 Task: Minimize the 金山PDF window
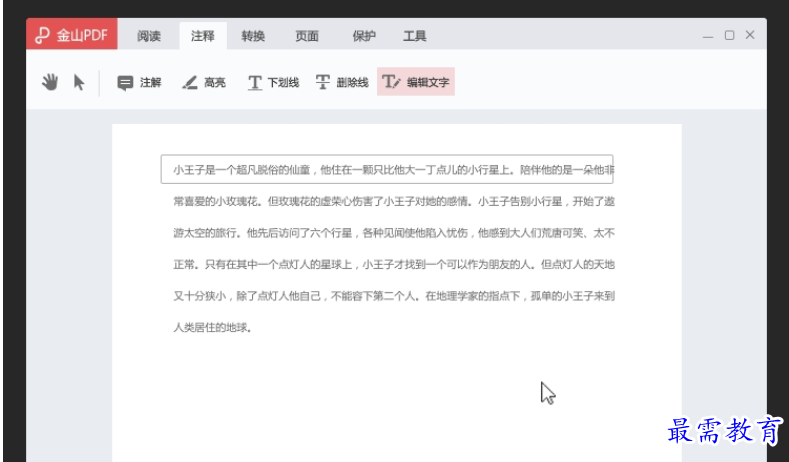point(708,36)
